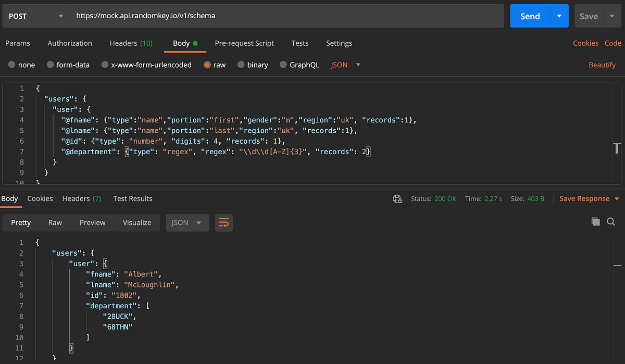This screenshot has height=364, width=625.
Task: Choose x-www-form-urlencoded body option
Action: pos(105,65)
